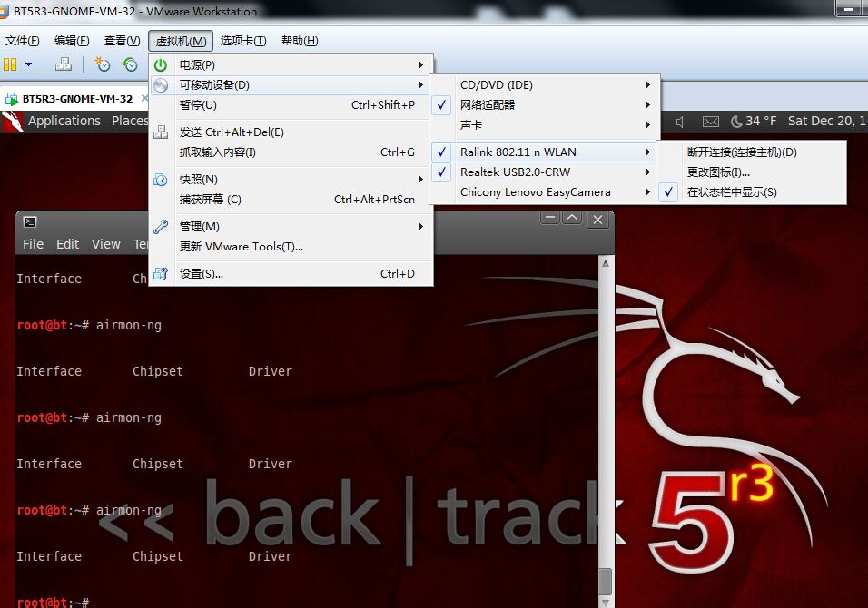Click disc icon beside 可移动设备(D)
Image resolution: width=868 pixels, height=608 pixels.
click(x=161, y=85)
